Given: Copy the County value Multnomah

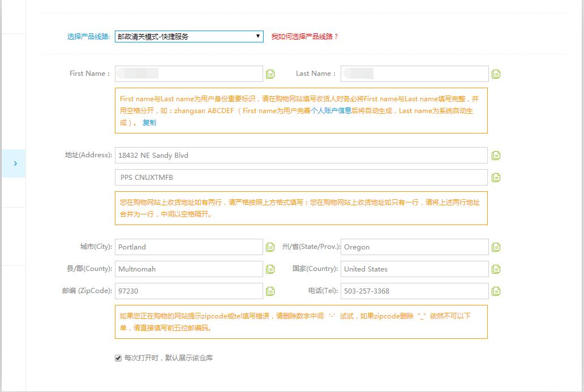Looking at the screenshot, I should pos(270,269).
